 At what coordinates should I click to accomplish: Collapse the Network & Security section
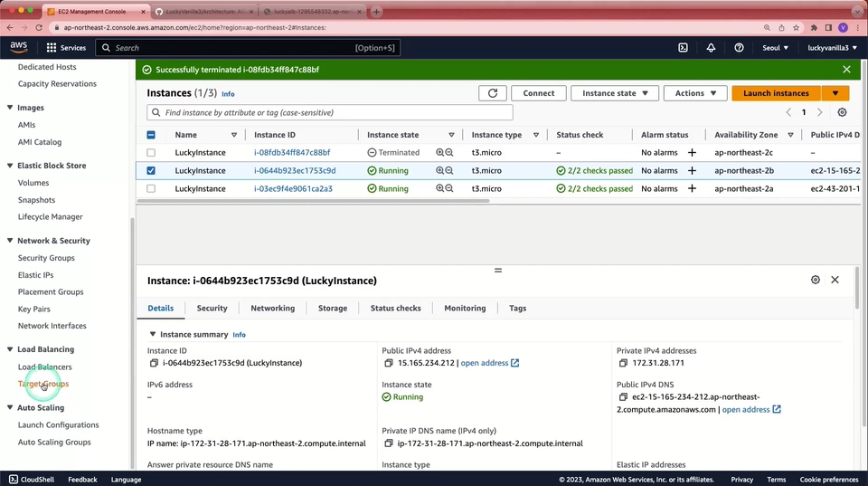(10, 241)
